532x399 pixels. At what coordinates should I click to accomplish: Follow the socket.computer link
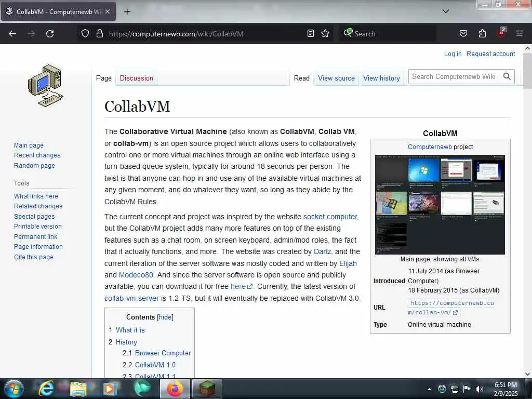click(330, 217)
